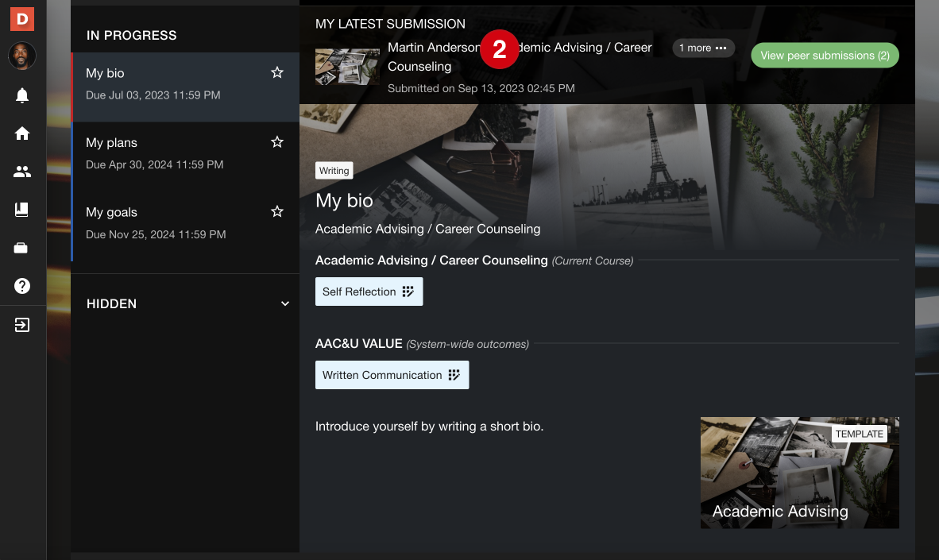Open the help question mark icon
939x560 pixels.
(x=22, y=286)
